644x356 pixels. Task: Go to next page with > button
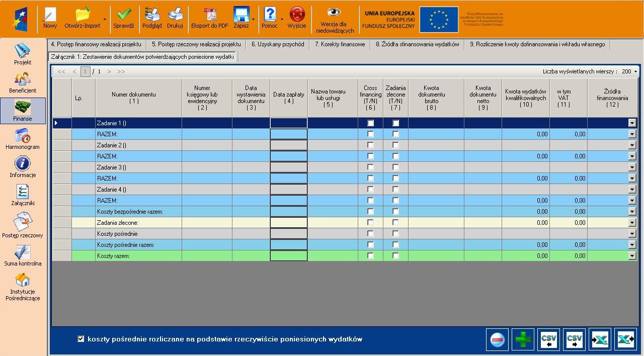coord(109,72)
